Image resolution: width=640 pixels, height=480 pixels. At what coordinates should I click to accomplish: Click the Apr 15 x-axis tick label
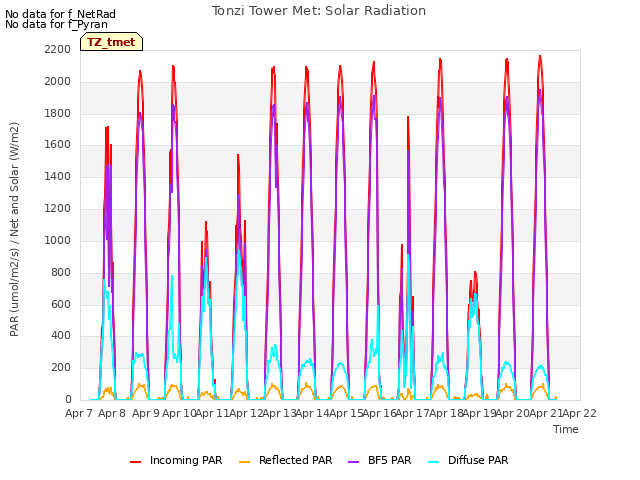click(346, 413)
